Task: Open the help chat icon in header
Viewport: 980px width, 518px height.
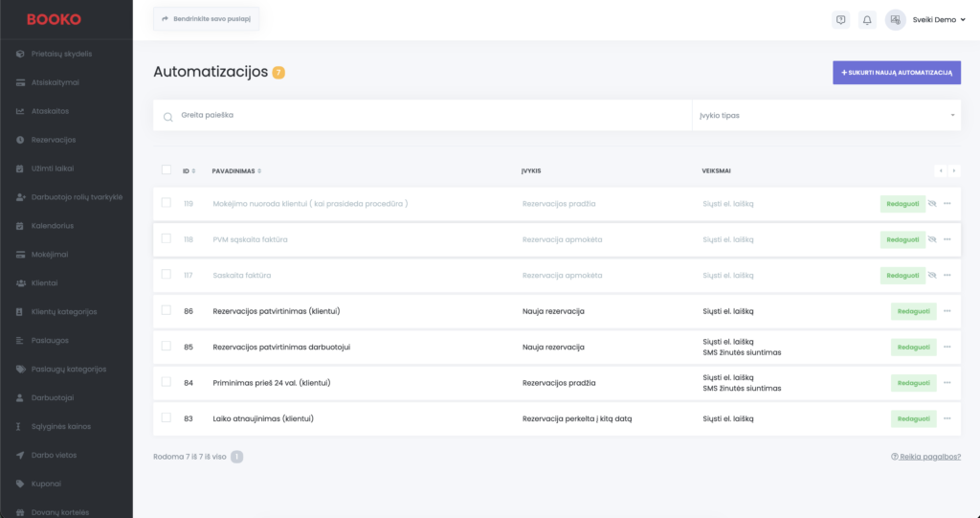Action: (840, 19)
